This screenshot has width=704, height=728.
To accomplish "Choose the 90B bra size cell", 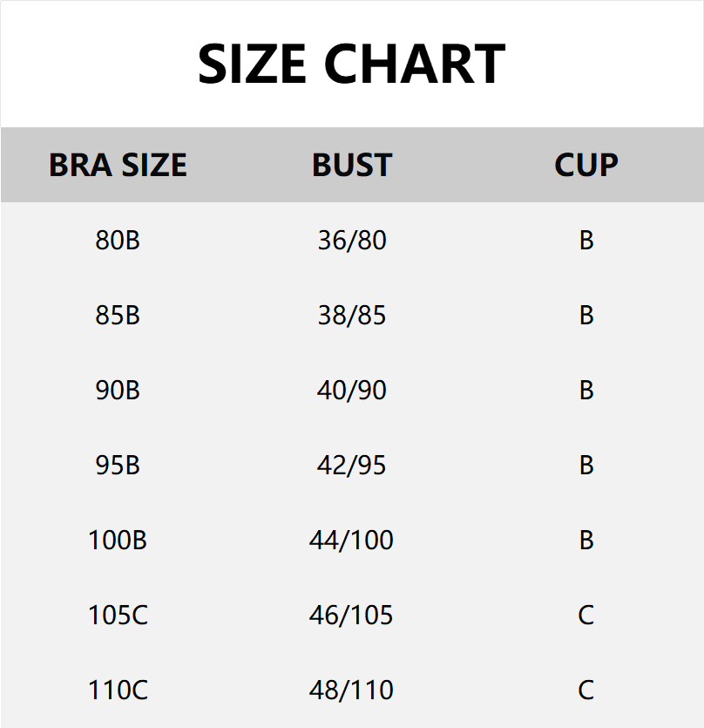I will pyautogui.click(x=118, y=390).
